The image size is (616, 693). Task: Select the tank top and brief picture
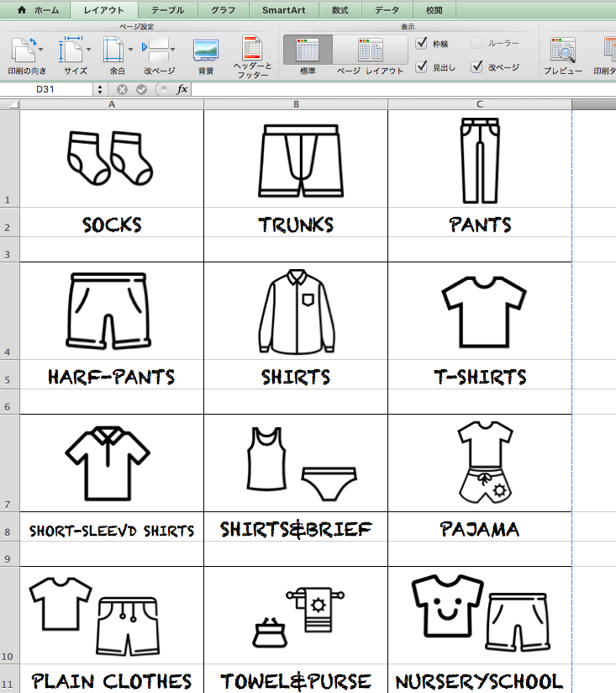click(302, 463)
